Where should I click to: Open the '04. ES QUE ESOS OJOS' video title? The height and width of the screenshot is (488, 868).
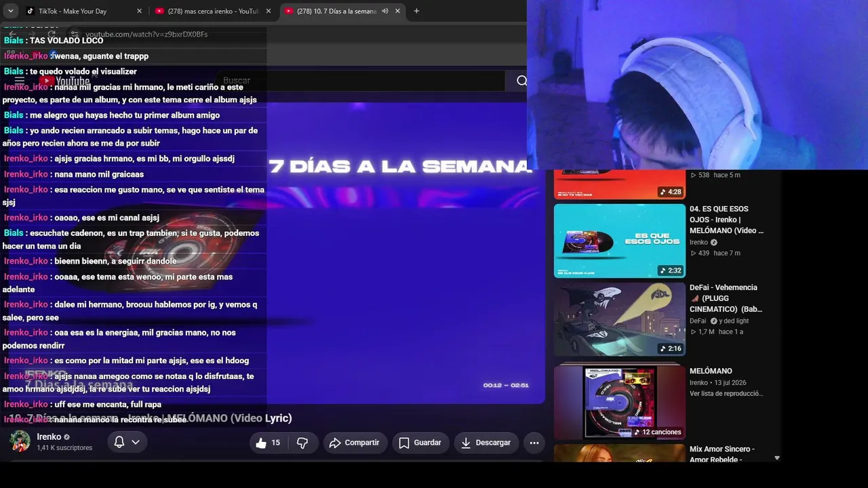[726, 220]
